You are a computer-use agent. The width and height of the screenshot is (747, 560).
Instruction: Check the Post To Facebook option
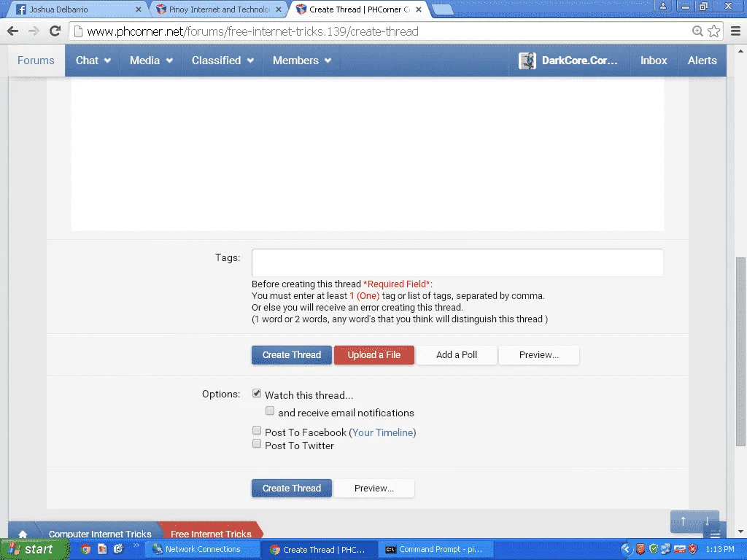click(x=257, y=430)
